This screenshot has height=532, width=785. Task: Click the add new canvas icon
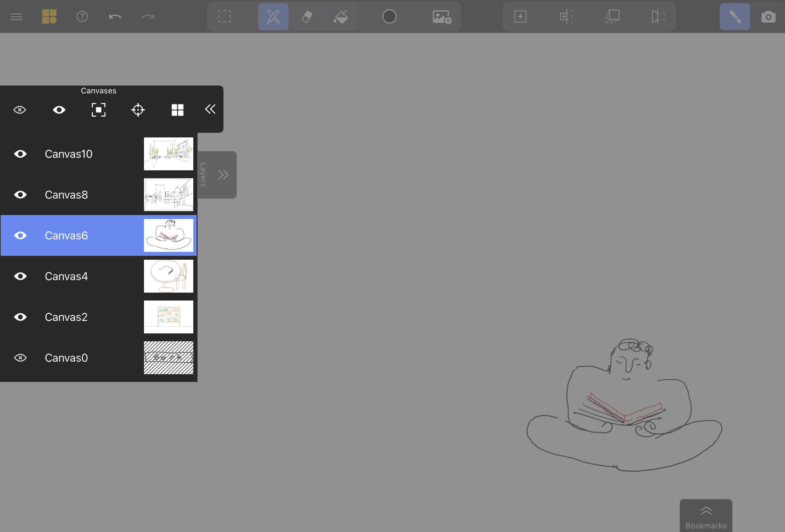[x=520, y=16]
